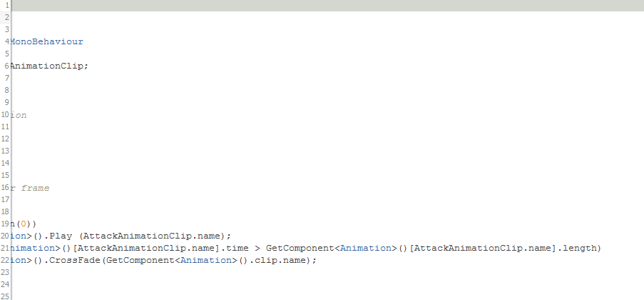Screen dimensions: 644x300
Task: Click line number 22 in the gutter
Action: [5, 260]
